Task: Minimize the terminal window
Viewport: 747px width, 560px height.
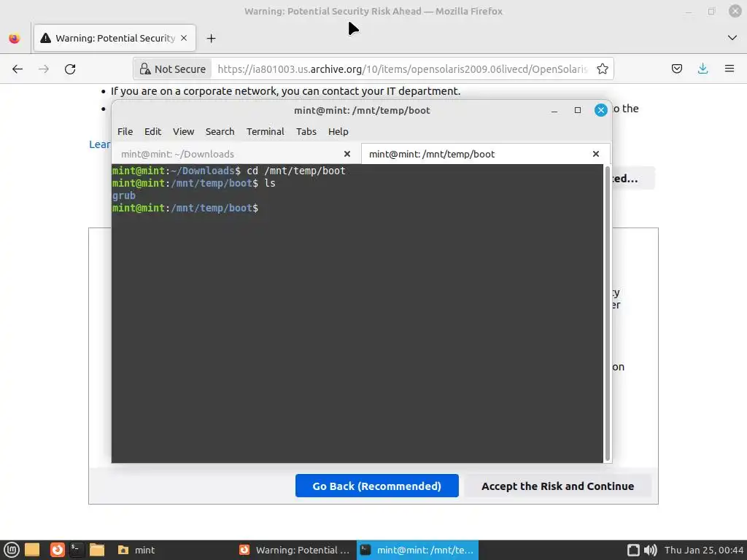Action: click(554, 111)
